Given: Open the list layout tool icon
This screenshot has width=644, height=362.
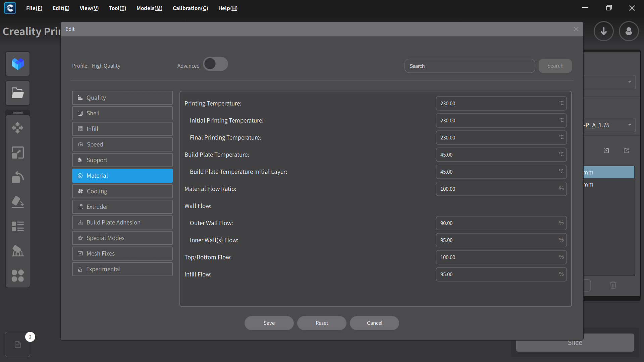Looking at the screenshot, I should point(18,227).
